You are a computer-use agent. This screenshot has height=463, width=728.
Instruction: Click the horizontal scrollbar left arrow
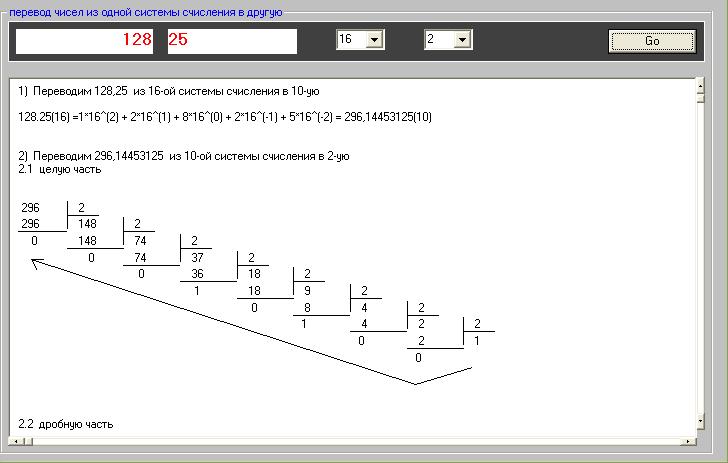(x=16, y=441)
